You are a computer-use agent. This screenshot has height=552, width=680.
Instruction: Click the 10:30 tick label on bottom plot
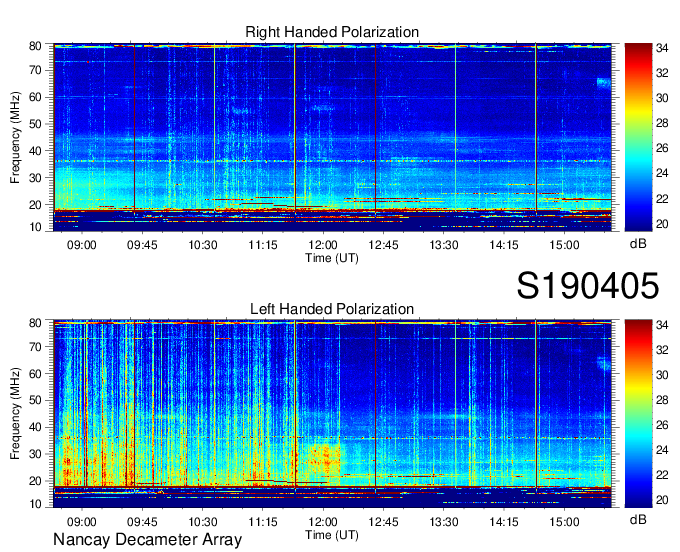point(202,522)
